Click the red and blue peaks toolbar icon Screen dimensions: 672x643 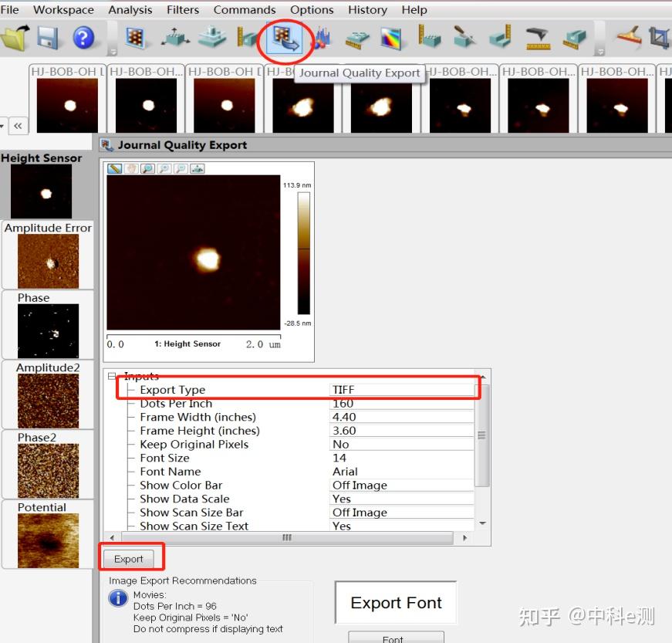[322, 39]
